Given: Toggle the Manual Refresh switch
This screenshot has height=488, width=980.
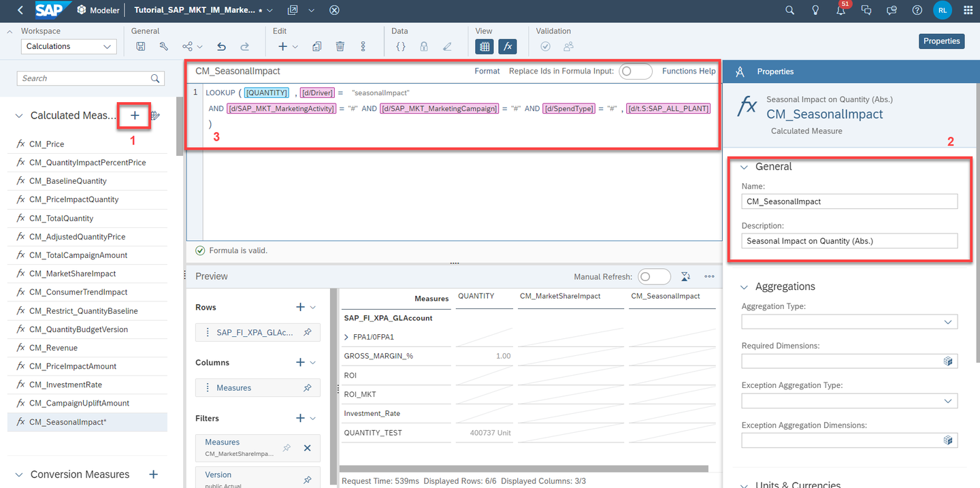Looking at the screenshot, I should click(654, 276).
